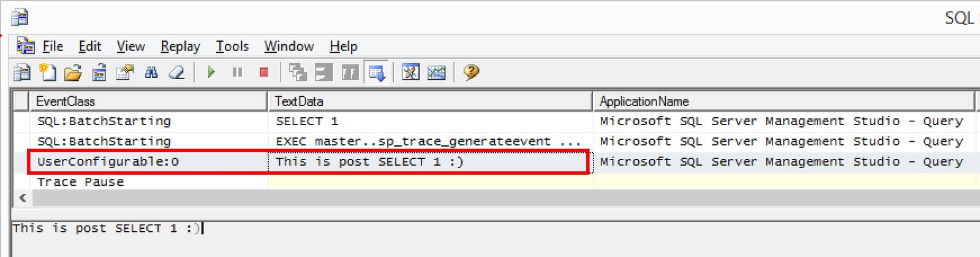Start the selected trace with green play
This screenshot has height=257, width=980.
pos(211,72)
